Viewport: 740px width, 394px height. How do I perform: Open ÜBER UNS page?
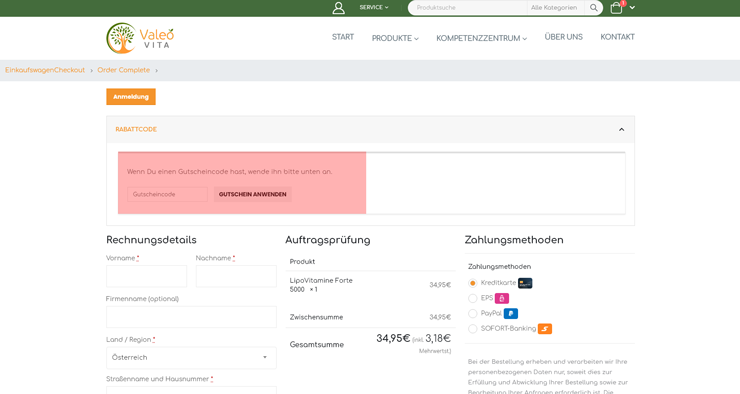click(x=563, y=37)
